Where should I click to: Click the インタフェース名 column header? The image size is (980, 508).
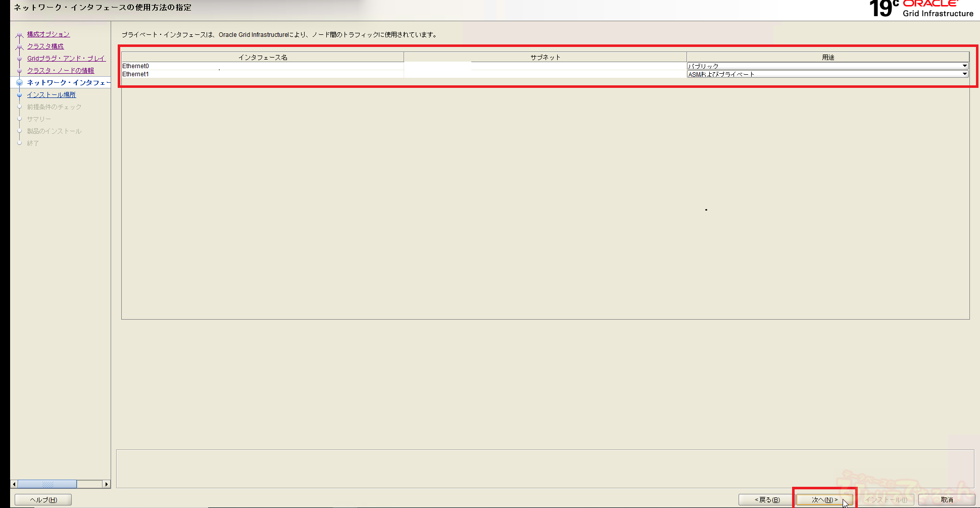pyautogui.click(x=263, y=57)
